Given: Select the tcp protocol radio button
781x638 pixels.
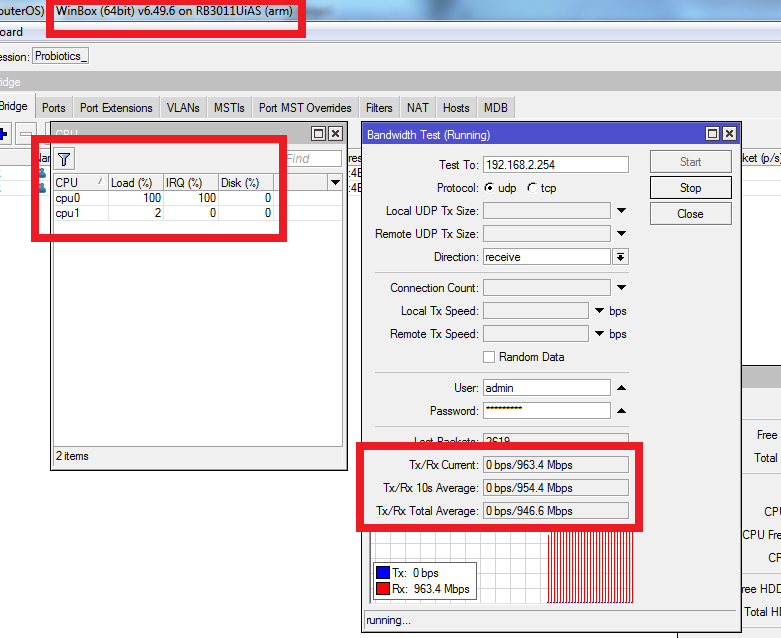Looking at the screenshot, I should 532,188.
